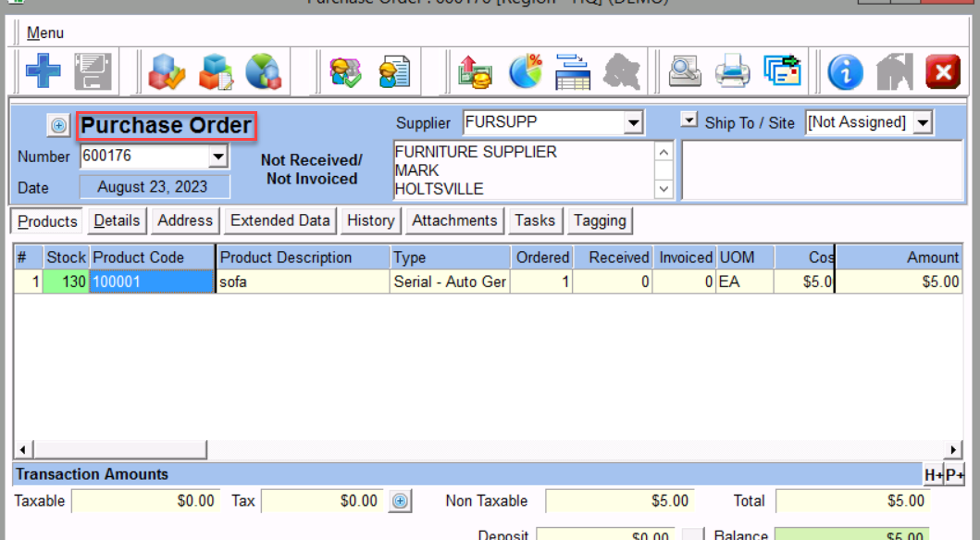Viewport: 980px width, 540px height.
Task: Open the Menu item
Action: point(45,33)
